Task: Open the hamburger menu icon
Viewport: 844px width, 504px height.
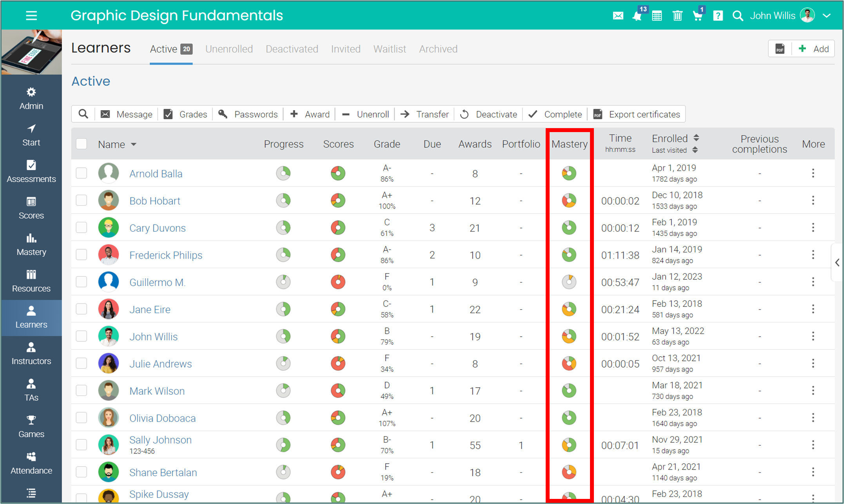Action: (31, 16)
